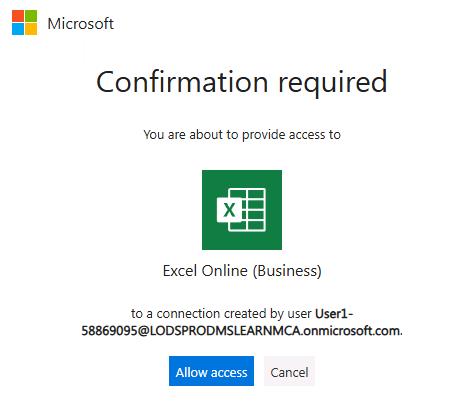Click the word (Business) in connector name
The width and height of the screenshot is (460, 418).
[x=287, y=270]
